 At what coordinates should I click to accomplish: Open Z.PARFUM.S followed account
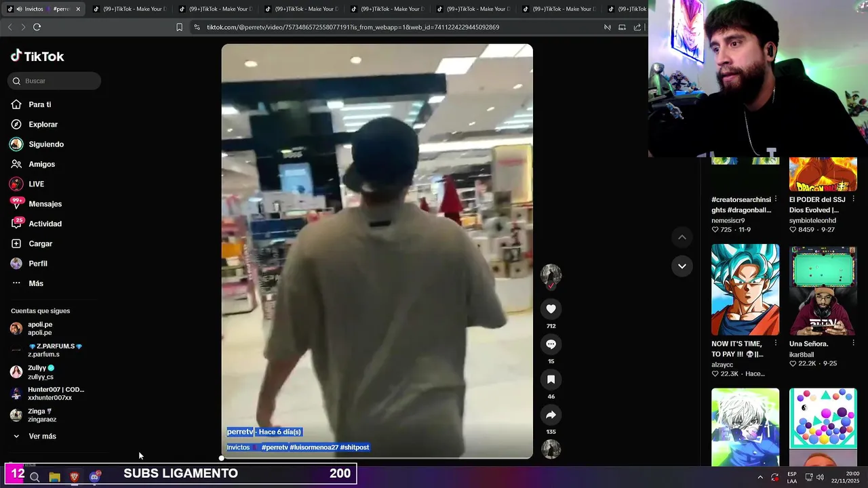pyautogui.click(x=47, y=350)
